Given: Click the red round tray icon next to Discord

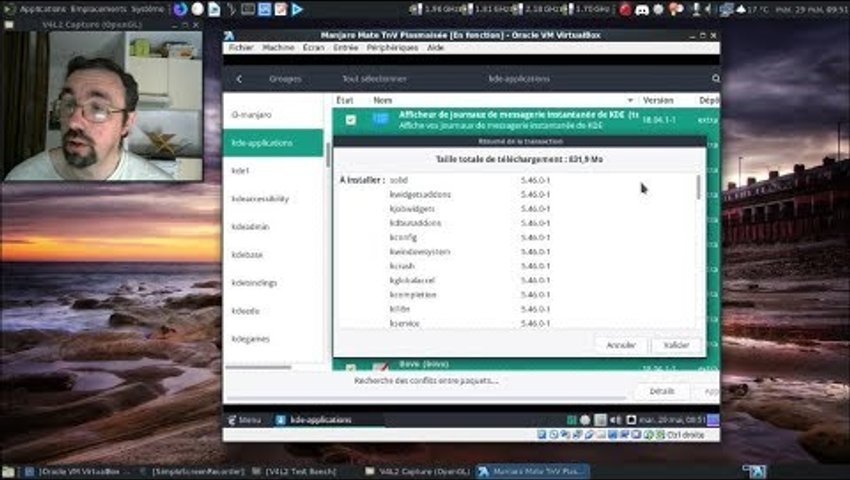Looking at the screenshot, I should point(625,9).
